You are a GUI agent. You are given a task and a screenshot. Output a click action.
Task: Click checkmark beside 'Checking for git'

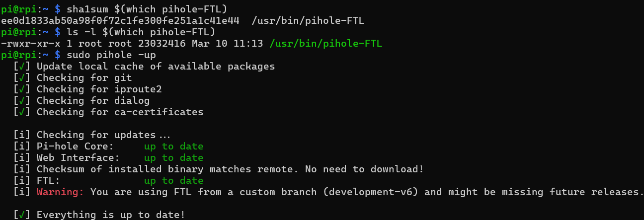22,77
